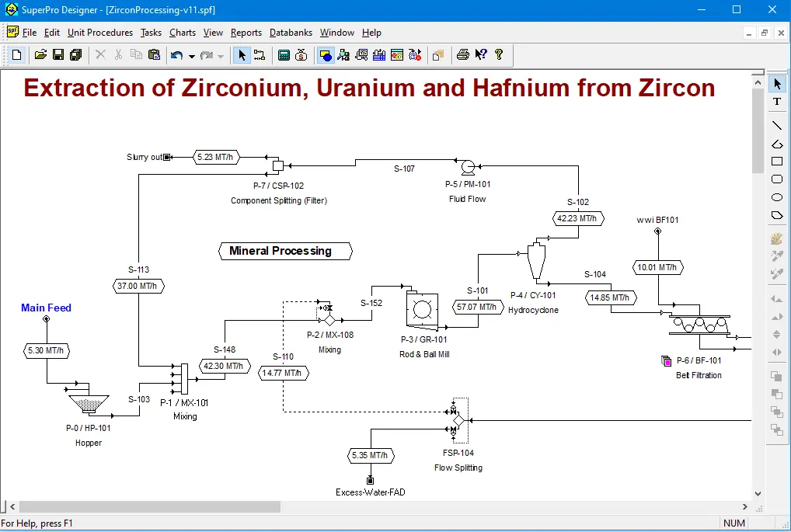Click the money bag economics icon
The image size is (791, 532).
coord(301,55)
